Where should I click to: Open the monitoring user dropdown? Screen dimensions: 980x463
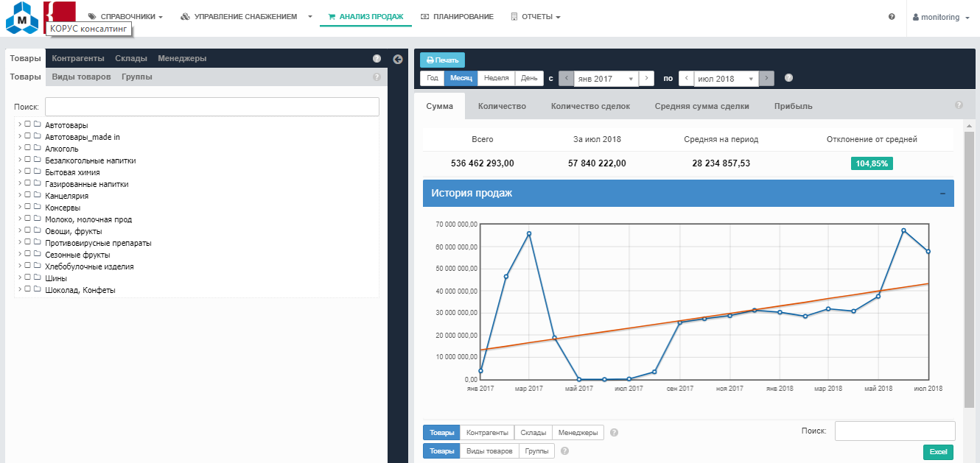click(x=941, y=17)
